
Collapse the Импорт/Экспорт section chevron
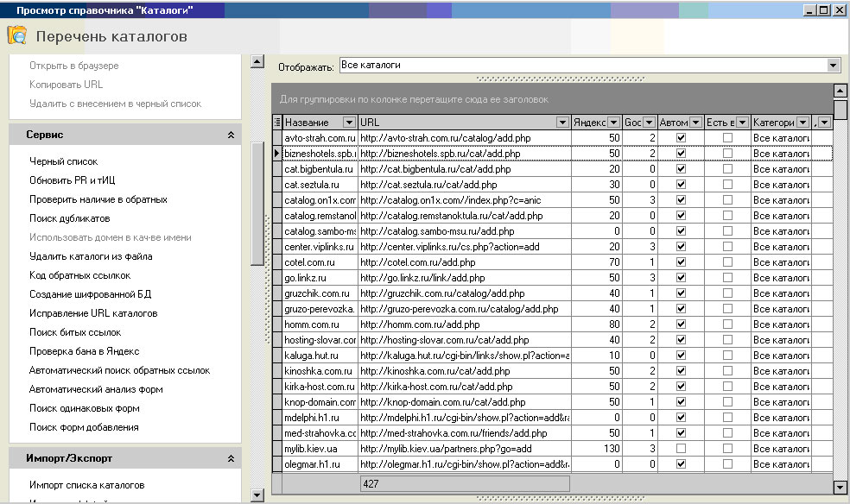[231, 458]
